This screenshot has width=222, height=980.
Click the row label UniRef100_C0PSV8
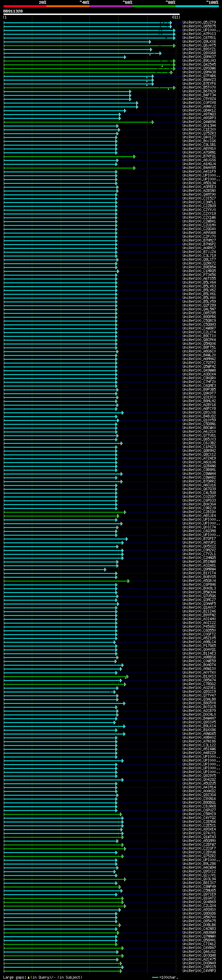tap(199, 103)
